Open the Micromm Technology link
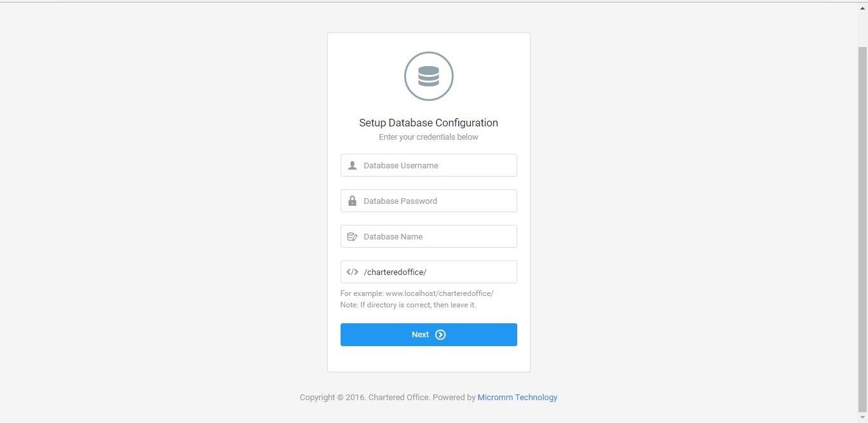The image size is (868, 423). (x=517, y=398)
